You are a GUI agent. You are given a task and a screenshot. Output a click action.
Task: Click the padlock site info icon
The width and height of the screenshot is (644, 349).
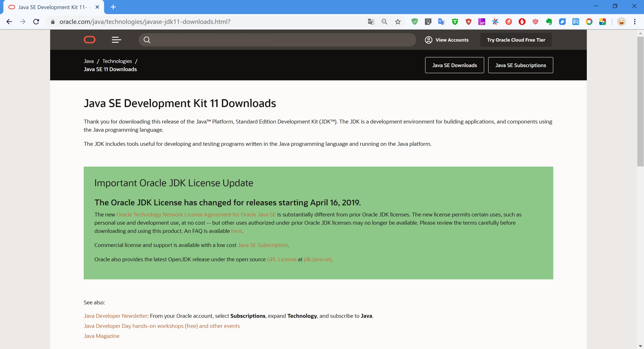pyautogui.click(x=52, y=22)
